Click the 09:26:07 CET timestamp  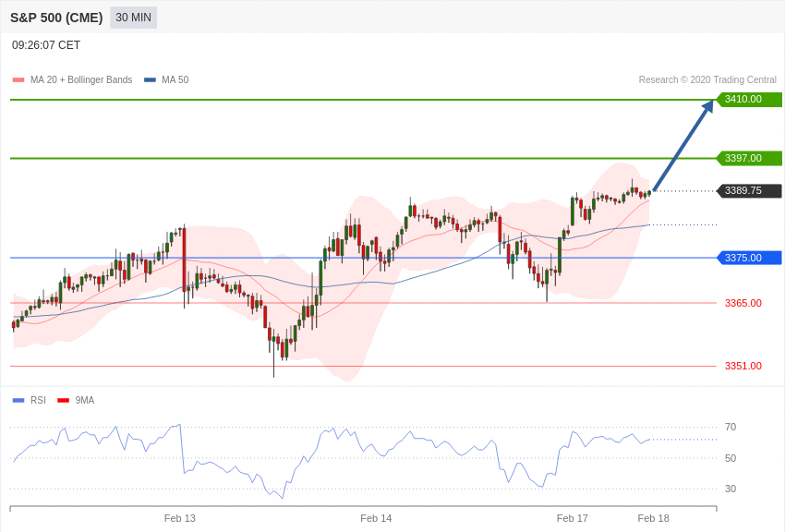pos(46,45)
